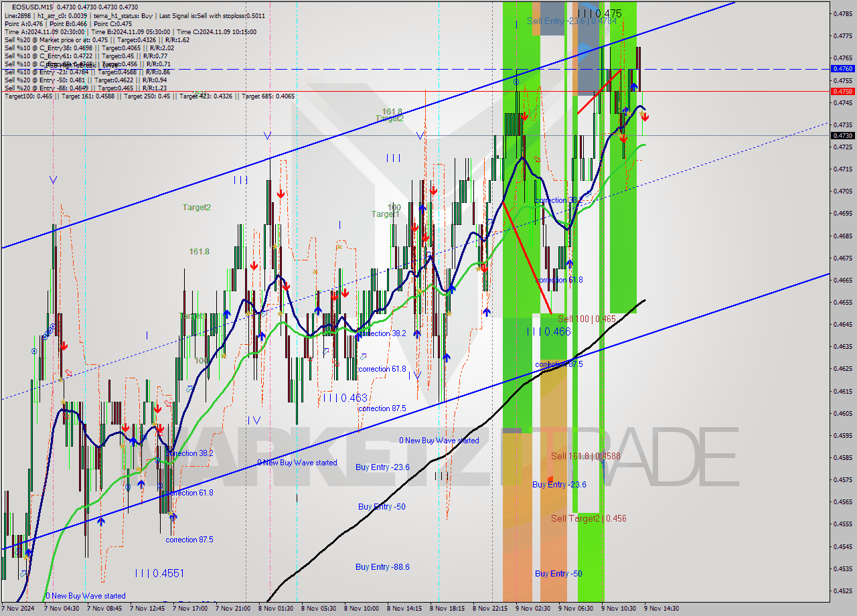This screenshot has height=616, width=857.
Task: Click the 0.4695 price axis label
Action: click(842, 214)
